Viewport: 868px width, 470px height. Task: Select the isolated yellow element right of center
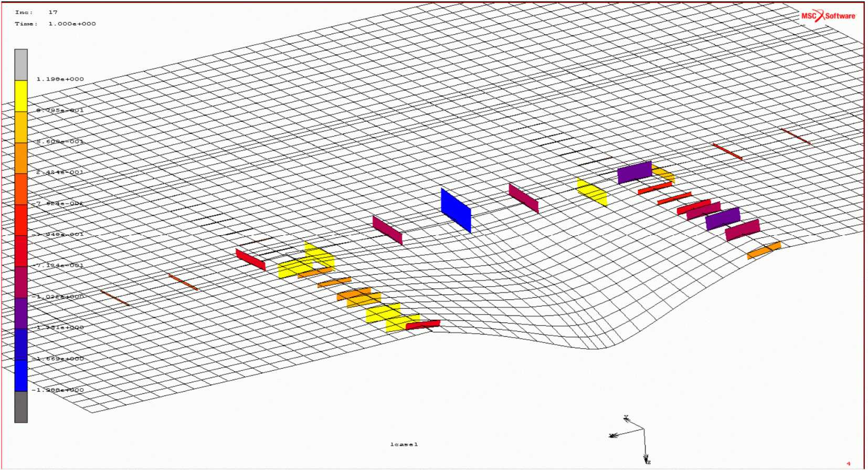[x=592, y=192]
